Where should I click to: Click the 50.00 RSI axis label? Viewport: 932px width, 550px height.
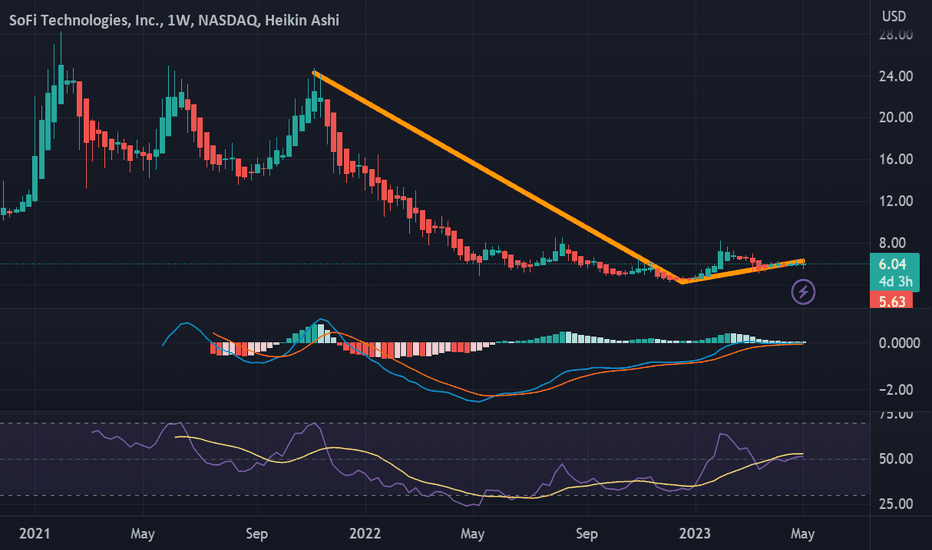coord(896,459)
